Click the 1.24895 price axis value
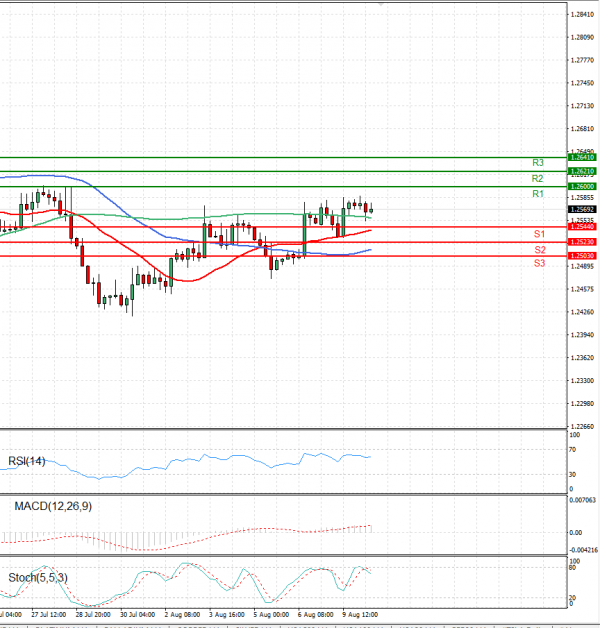This screenshot has width=600, height=628. (582, 266)
